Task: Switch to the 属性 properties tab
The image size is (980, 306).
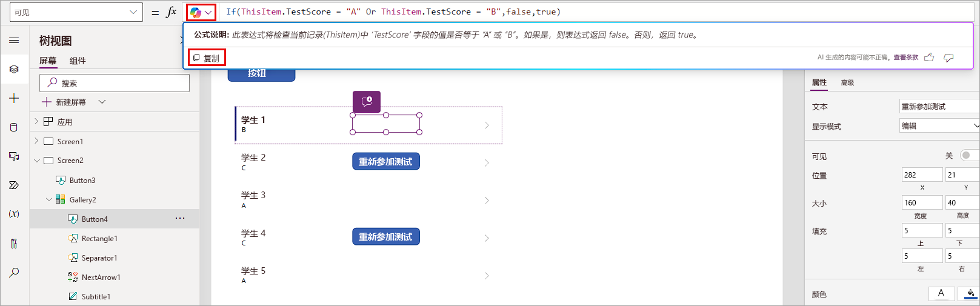Action: click(x=819, y=82)
